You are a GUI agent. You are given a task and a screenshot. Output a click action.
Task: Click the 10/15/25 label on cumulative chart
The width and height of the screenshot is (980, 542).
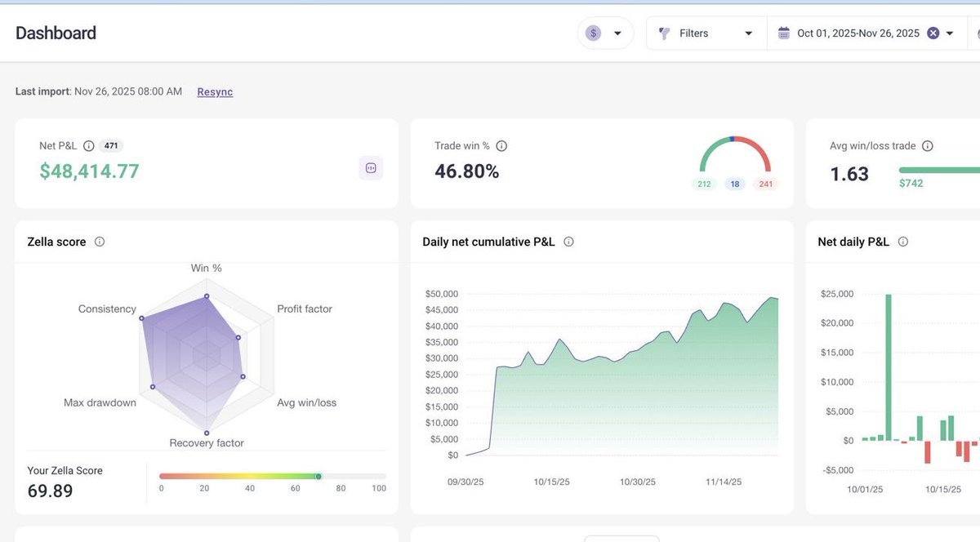coord(552,482)
